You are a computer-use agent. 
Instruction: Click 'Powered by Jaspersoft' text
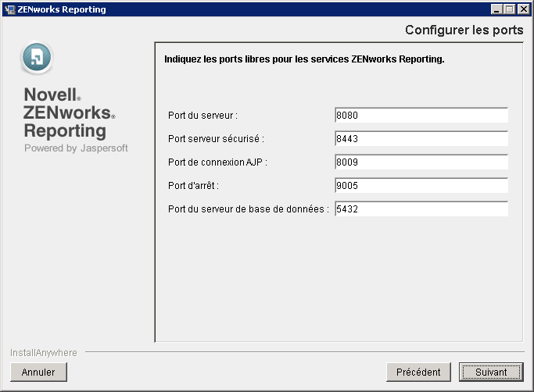pyautogui.click(x=76, y=148)
